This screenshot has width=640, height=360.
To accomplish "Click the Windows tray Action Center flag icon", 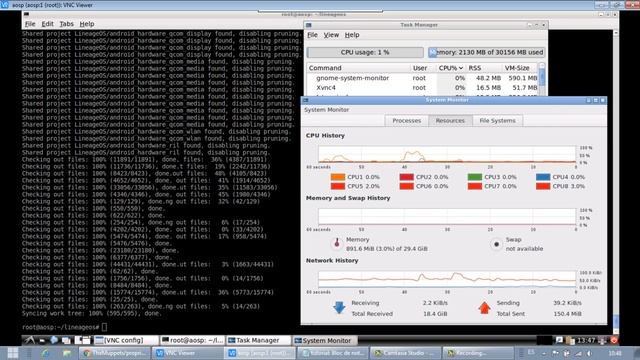I will [x=555, y=353].
